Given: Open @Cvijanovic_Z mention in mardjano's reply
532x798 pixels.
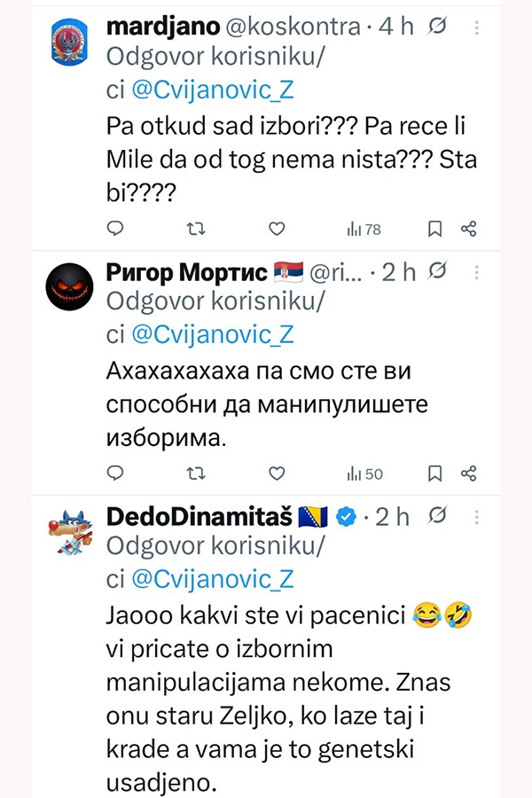Looking at the screenshot, I should (212, 90).
